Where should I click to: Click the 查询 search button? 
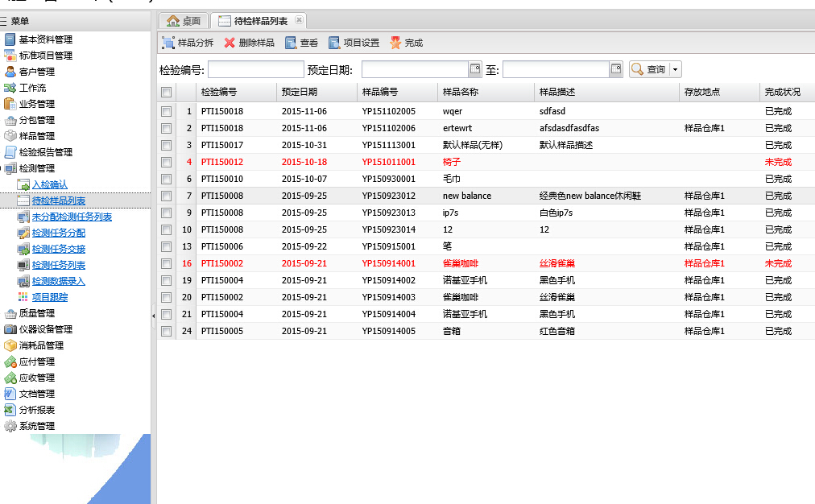pos(649,70)
